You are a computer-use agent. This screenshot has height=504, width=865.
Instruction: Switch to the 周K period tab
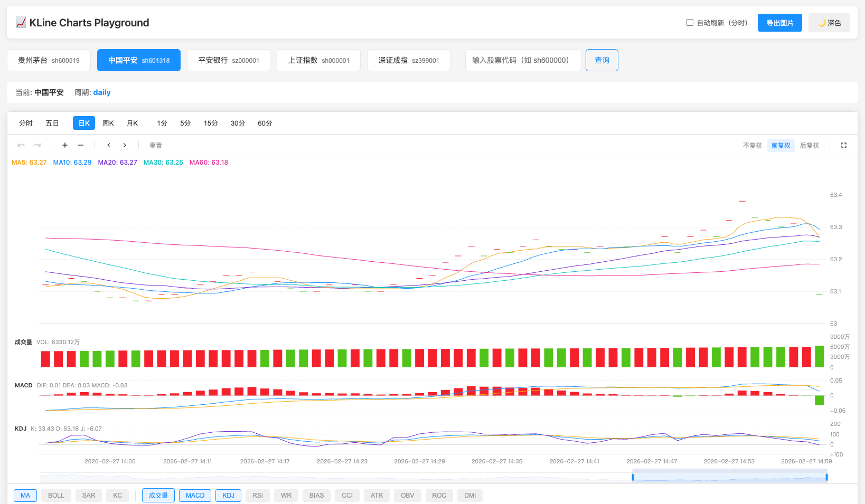point(108,123)
